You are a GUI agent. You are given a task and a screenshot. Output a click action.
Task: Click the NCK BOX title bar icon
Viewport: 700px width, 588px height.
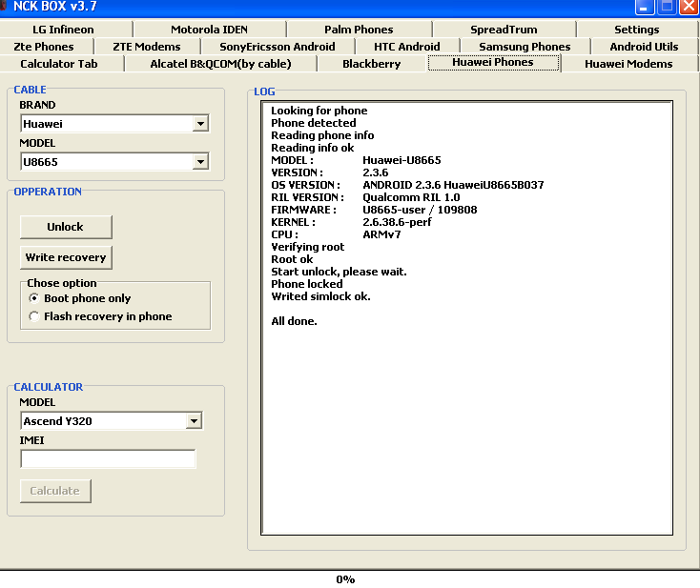tap(4, 6)
